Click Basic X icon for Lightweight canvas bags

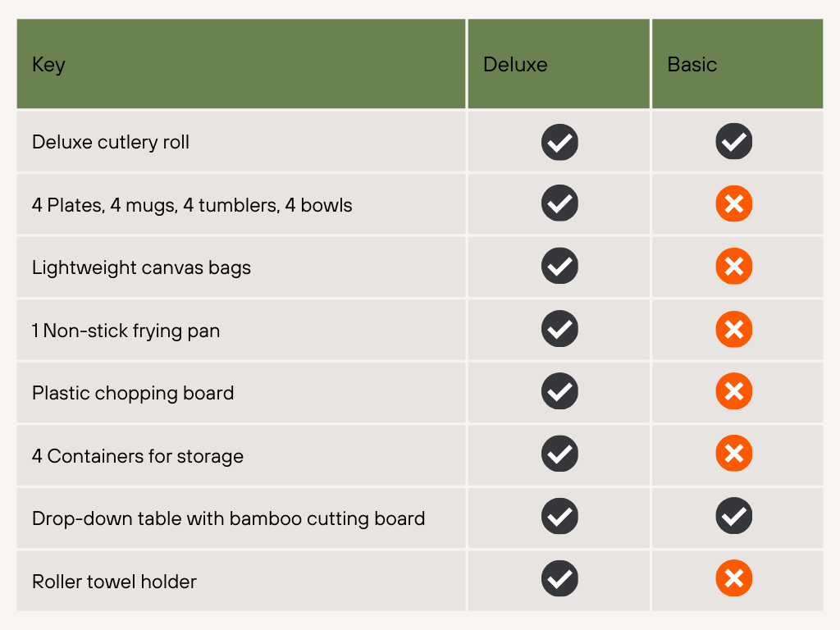(x=734, y=267)
